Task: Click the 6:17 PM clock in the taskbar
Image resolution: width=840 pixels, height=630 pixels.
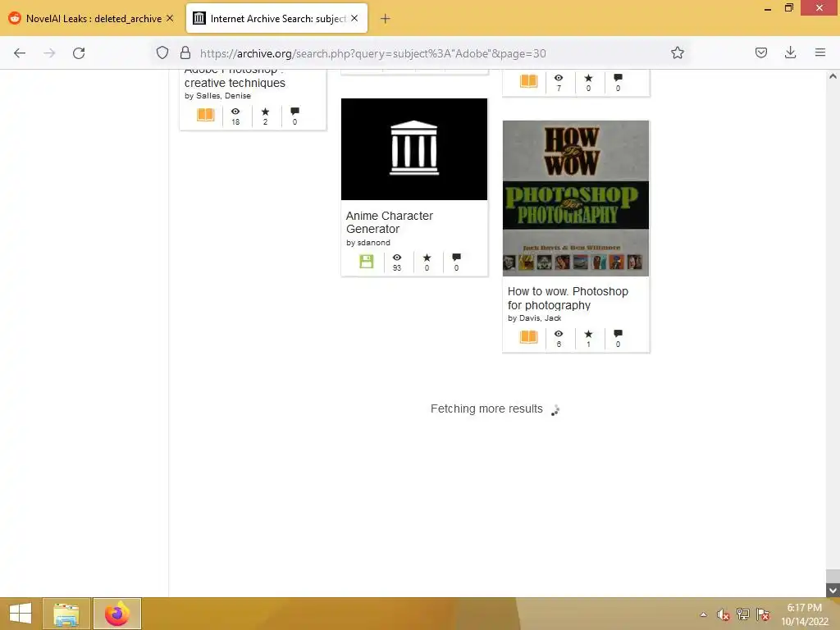Action: point(805,608)
